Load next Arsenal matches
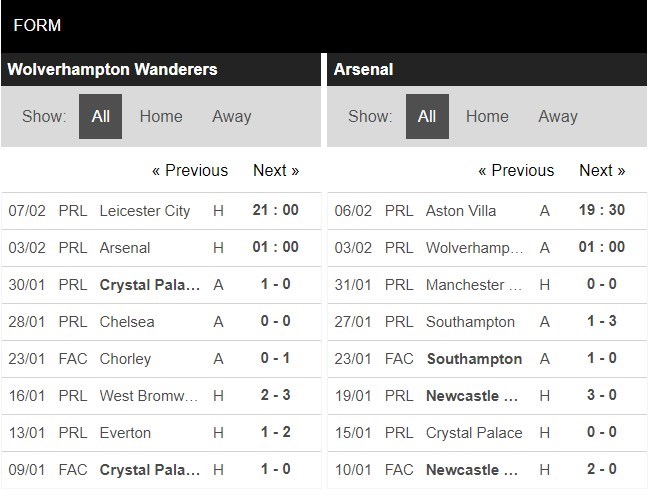The image size is (649, 497). point(602,170)
